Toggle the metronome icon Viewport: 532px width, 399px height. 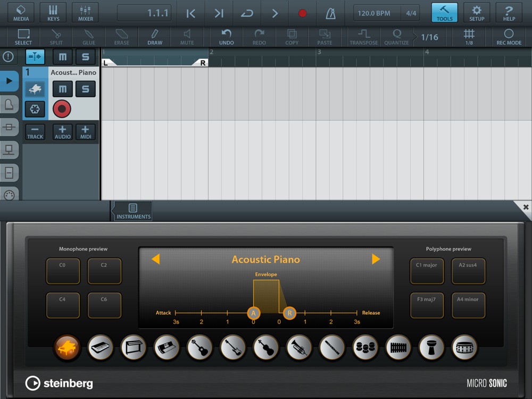(x=330, y=13)
